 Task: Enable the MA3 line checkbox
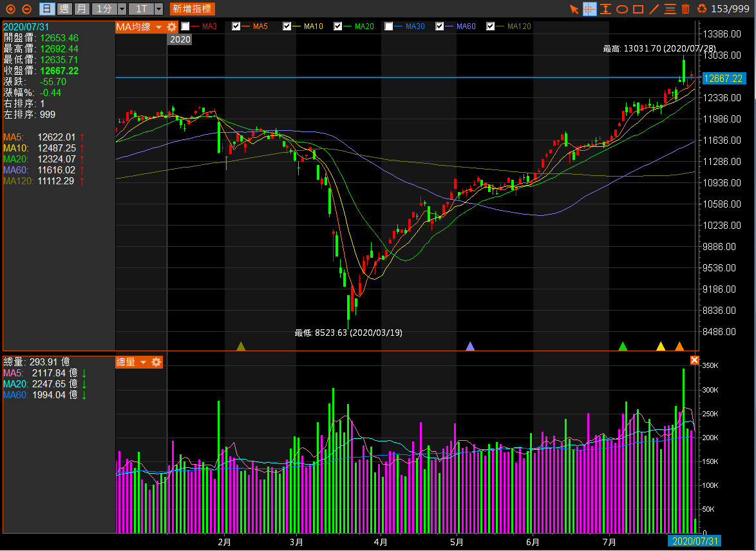[x=185, y=26]
